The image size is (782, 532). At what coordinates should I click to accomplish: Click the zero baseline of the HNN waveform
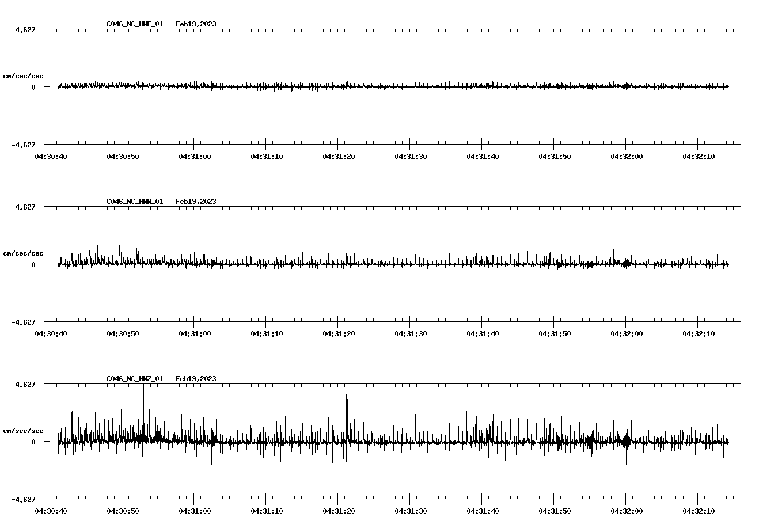[392, 265]
